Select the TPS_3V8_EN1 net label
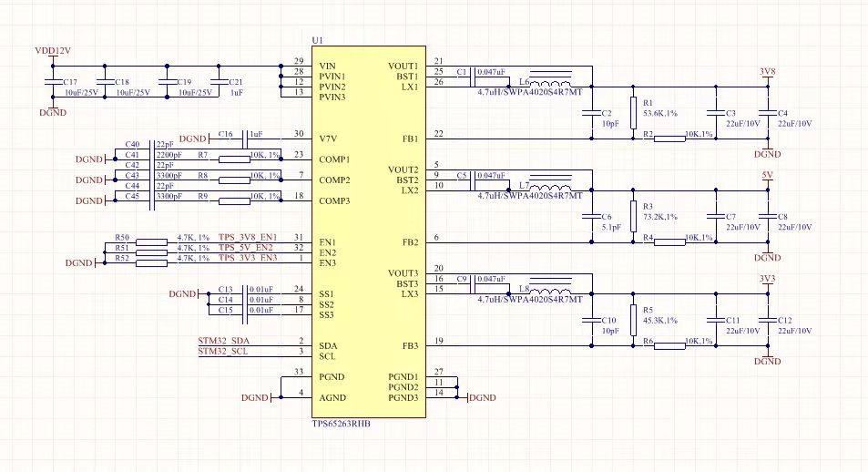Image resolution: width=868 pixels, height=472 pixels. tap(248, 237)
